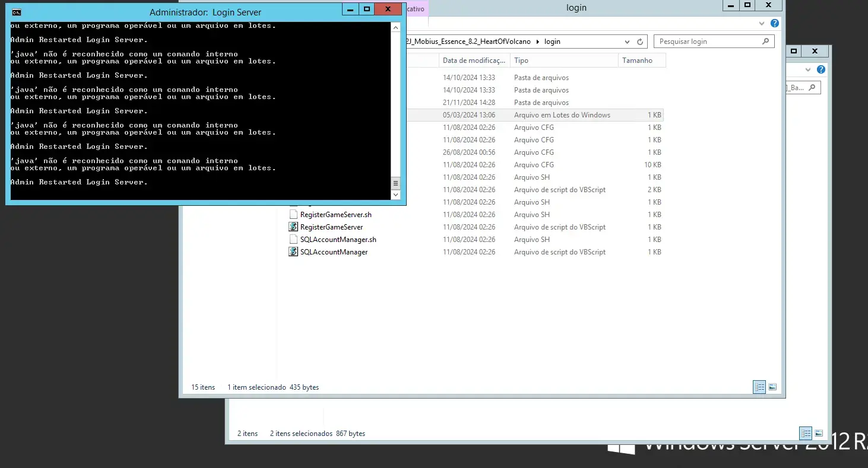Switch login window to large icons view

coord(772,387)
